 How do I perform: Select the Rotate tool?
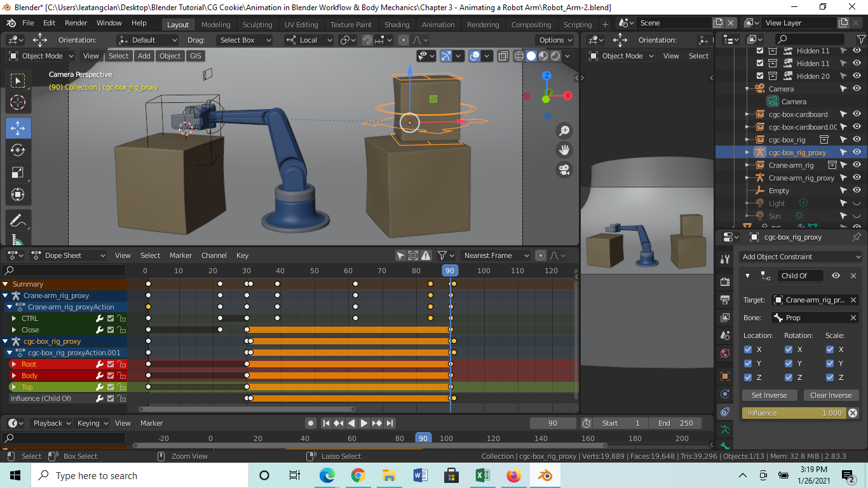[18, 150]
